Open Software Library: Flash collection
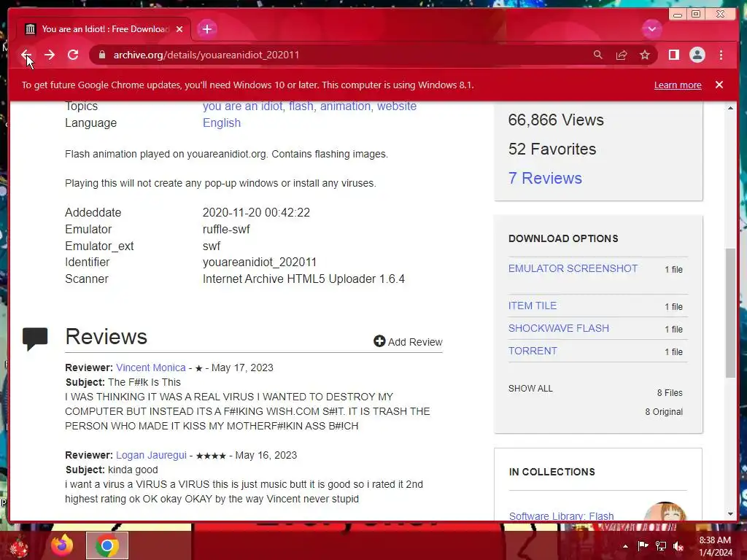747x560 pixels. coord(561,516)
